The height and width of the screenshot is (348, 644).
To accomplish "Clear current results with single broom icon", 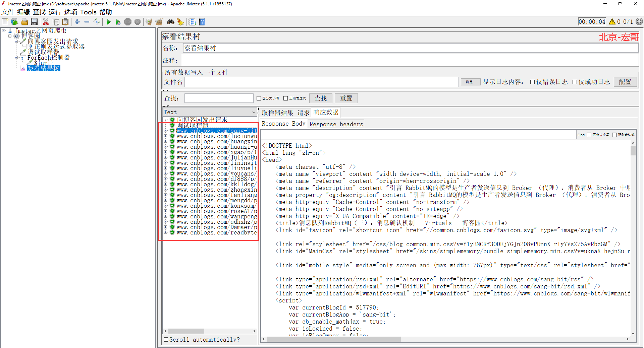I will pos(149,22).
